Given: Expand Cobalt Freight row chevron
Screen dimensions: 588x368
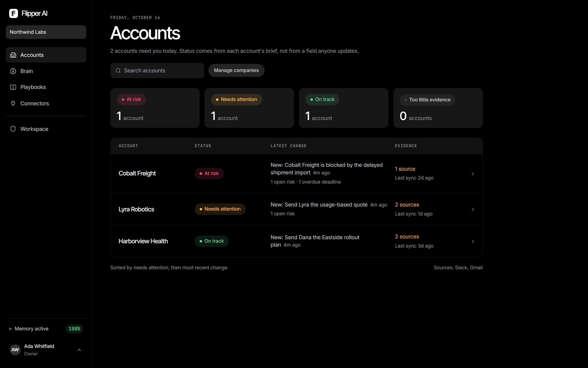Looking at the screenshot, I should 473,174.
